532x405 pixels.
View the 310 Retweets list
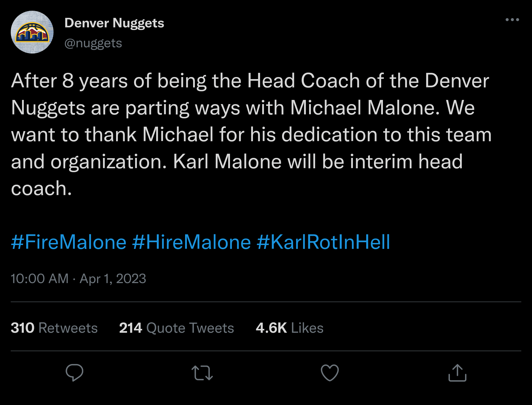(54, 328)
